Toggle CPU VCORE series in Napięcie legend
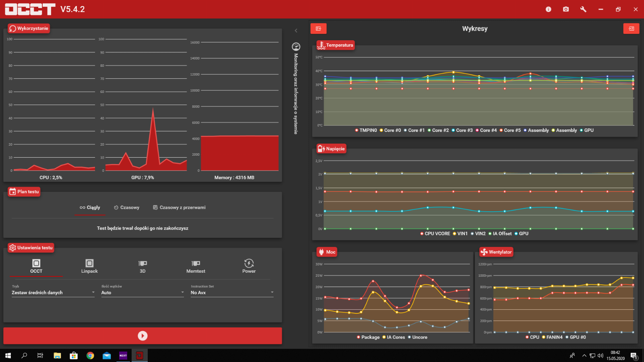Viewport: 644px width, 362px height. pos(435,234)
